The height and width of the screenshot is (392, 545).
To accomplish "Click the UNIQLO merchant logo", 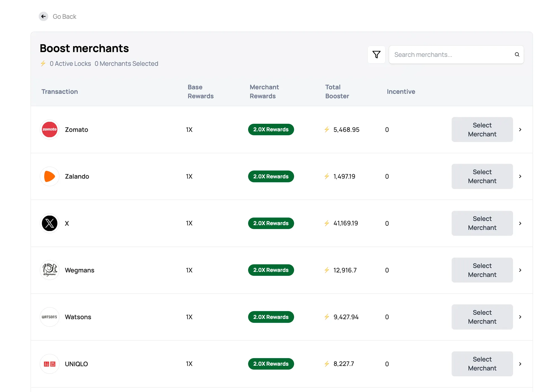I will (50, 364).
